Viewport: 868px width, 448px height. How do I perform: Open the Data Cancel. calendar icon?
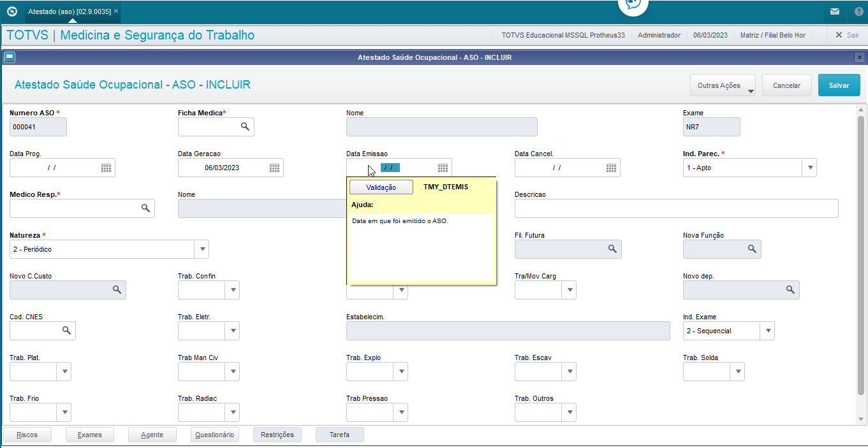[612, 168]
